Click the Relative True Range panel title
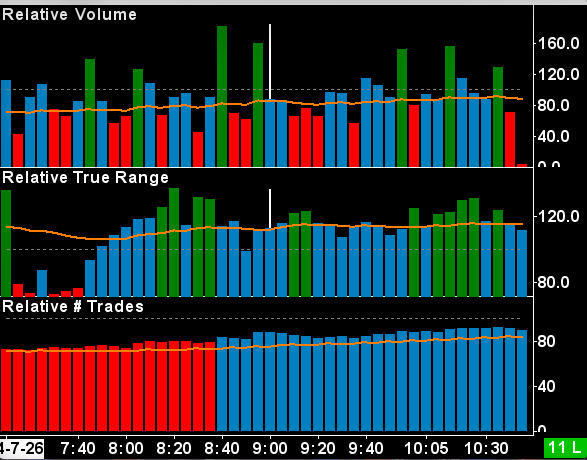 tap(85, 178)
